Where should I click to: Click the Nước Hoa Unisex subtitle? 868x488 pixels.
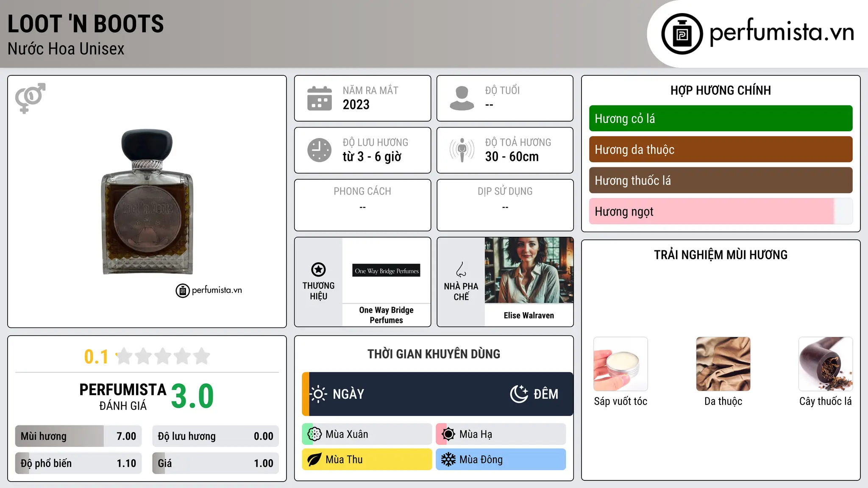(66, 49)
